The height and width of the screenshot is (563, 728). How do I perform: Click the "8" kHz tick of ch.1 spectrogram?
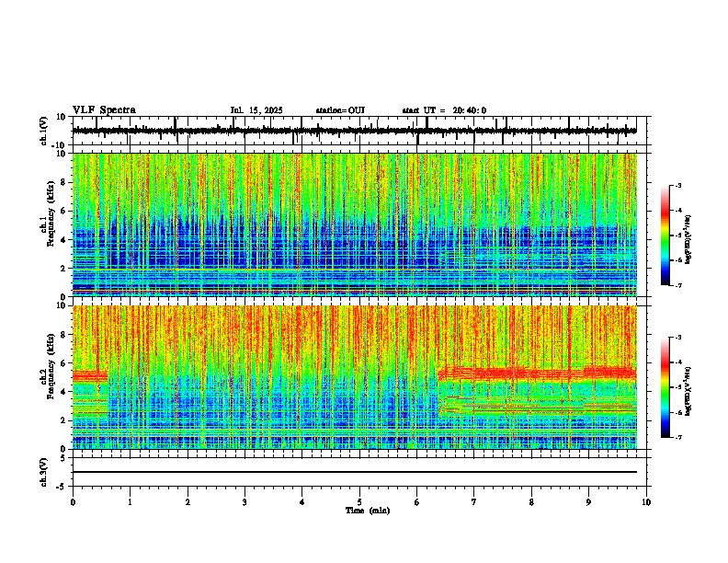63,182
